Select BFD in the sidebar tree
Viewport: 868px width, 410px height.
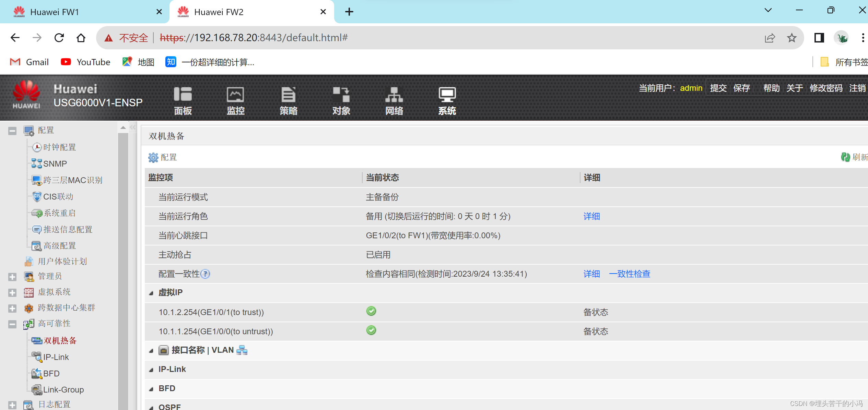[51, 373]
